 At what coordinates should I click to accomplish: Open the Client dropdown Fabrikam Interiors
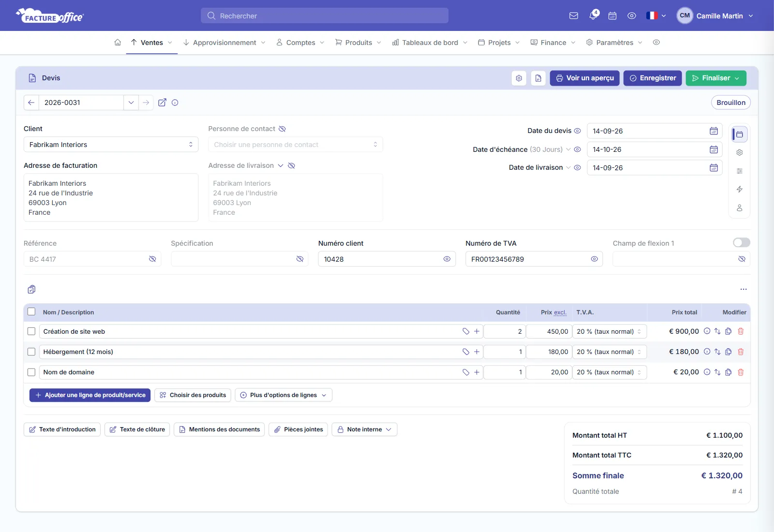pyautogui.click(x=111, y=145)
